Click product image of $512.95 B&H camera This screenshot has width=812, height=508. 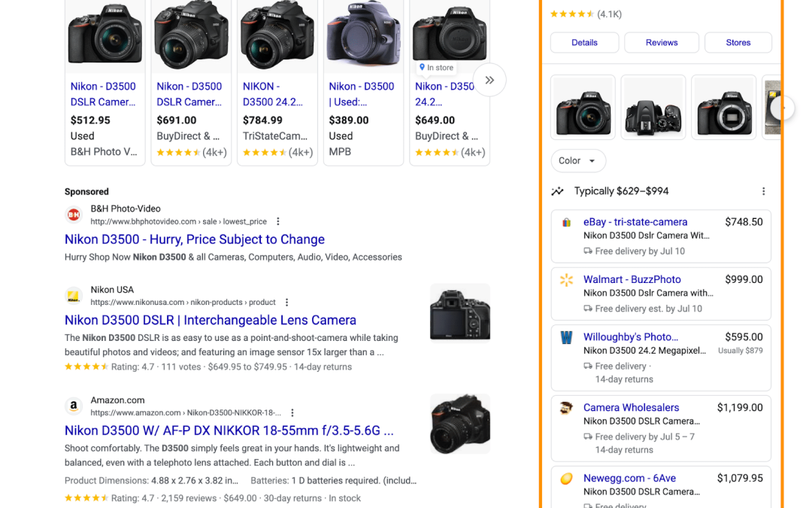tap(105, 35)
